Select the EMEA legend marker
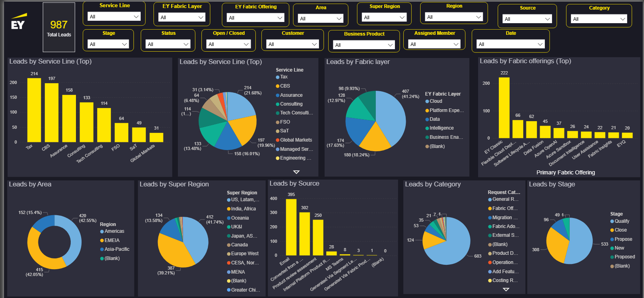 pyautogui.click(x=102, y=240)
